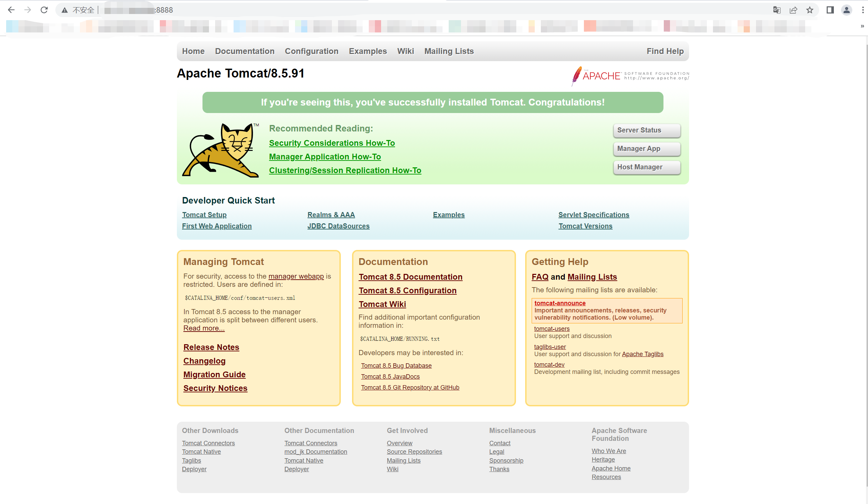The height and width of the screenshot is (504, 868).
Task: Open Tomcat 8.5 Configuration link
Action: tap(407, 290)
